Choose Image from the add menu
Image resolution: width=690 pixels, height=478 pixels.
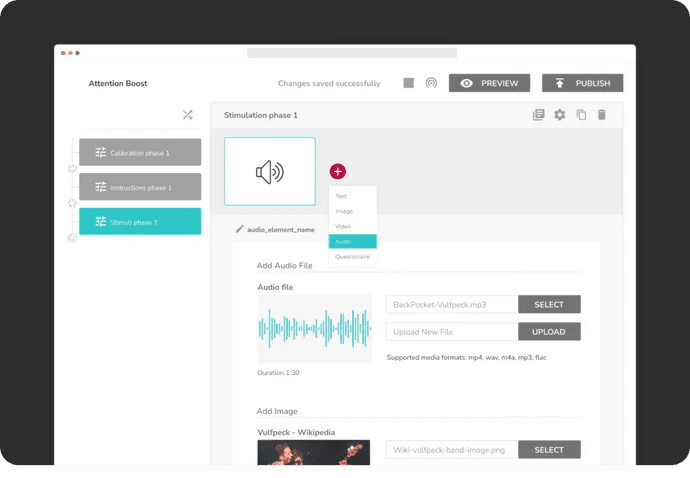[x=352, y=211]
